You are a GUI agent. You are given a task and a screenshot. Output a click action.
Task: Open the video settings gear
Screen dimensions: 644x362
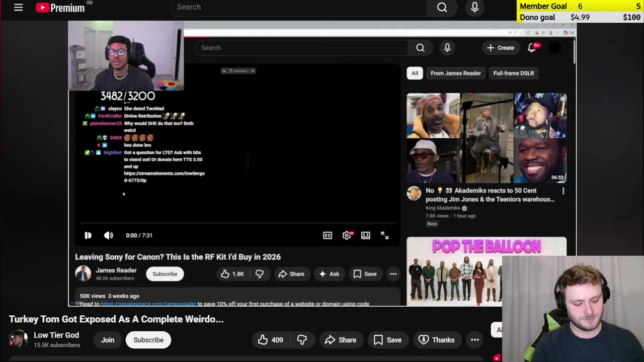pos(347,235)
